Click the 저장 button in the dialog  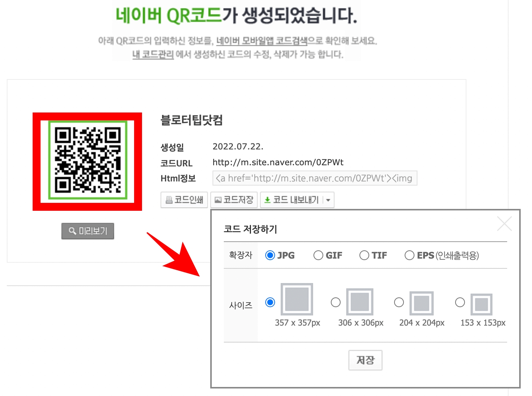(365, 360)
